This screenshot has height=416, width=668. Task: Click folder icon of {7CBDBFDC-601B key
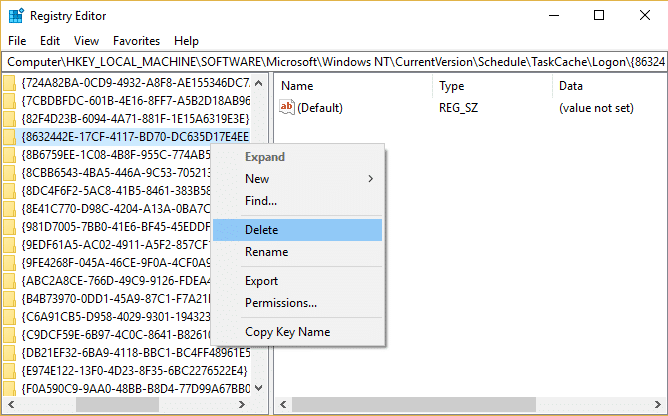coord(9,100)
